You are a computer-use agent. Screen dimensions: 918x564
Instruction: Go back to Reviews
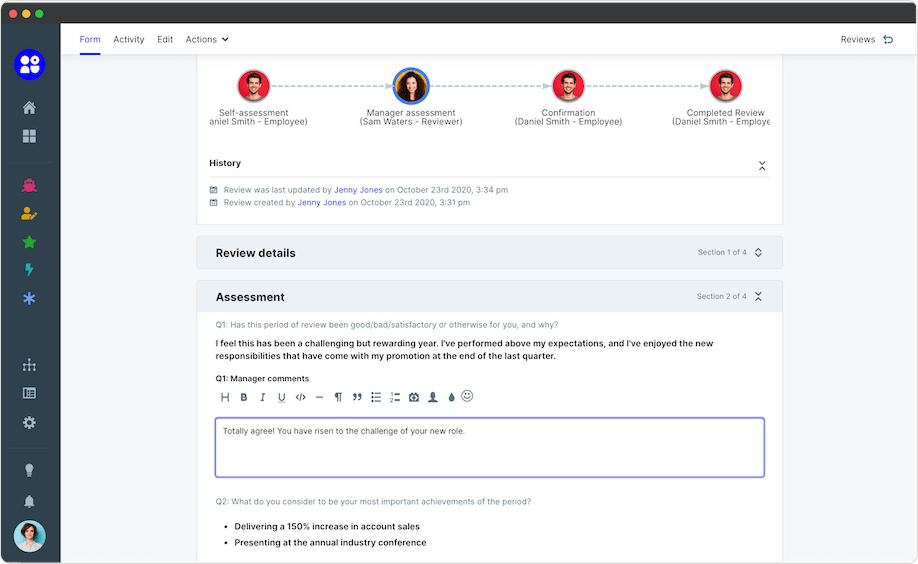click(858, 39)
